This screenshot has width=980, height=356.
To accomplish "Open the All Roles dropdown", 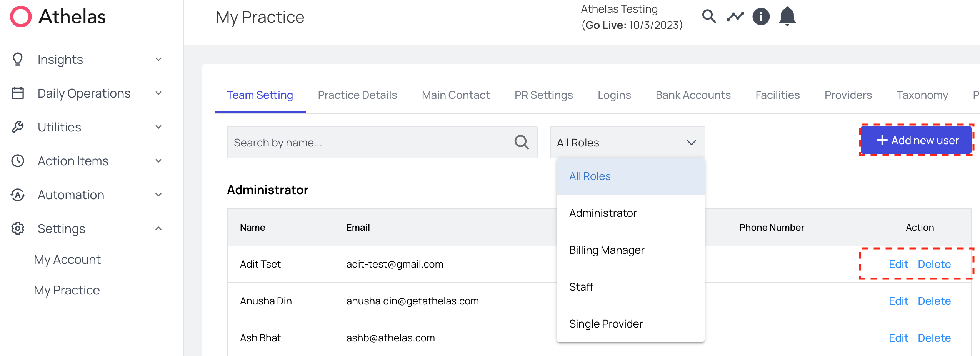I will 627,142.
